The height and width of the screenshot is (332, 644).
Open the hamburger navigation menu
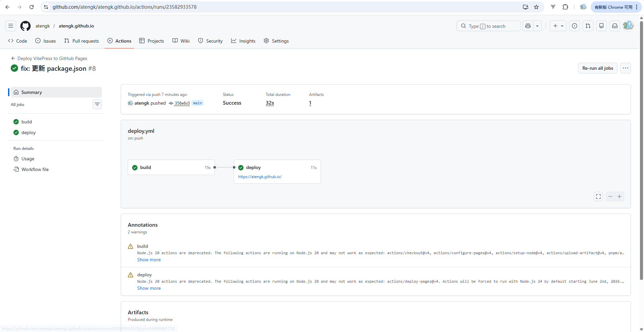pos(11,26)
